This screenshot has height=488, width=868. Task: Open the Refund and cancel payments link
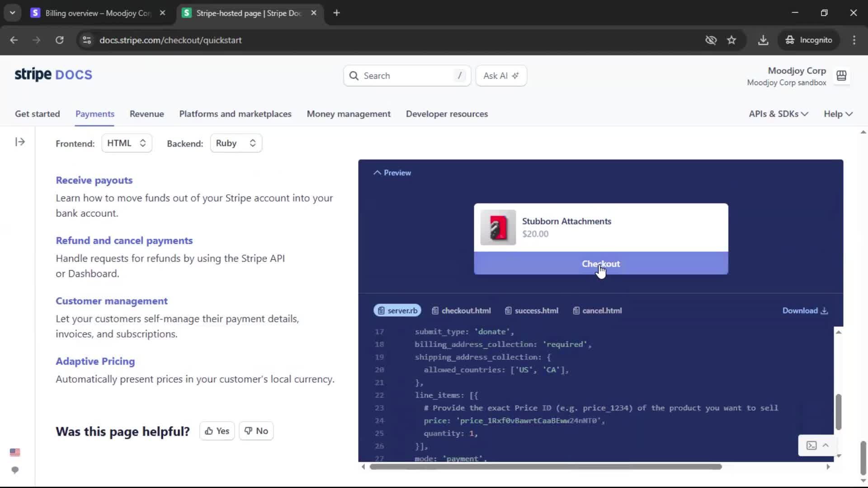click(x=124, y=241)
